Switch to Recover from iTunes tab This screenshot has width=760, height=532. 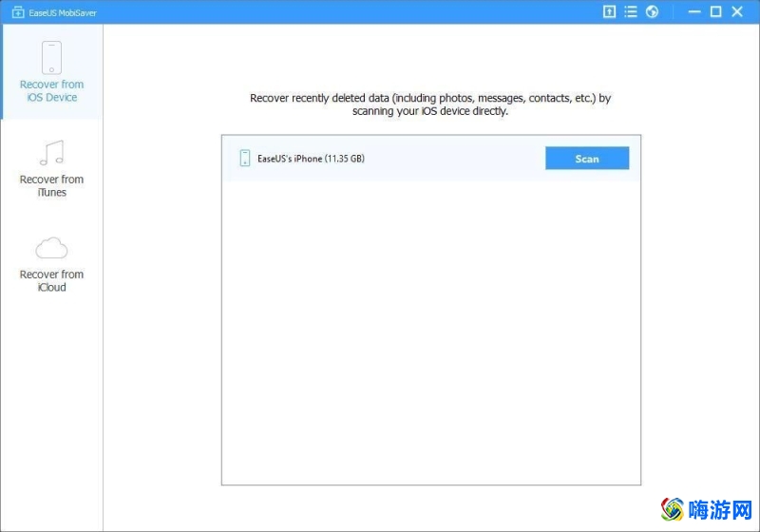[51, 167]
